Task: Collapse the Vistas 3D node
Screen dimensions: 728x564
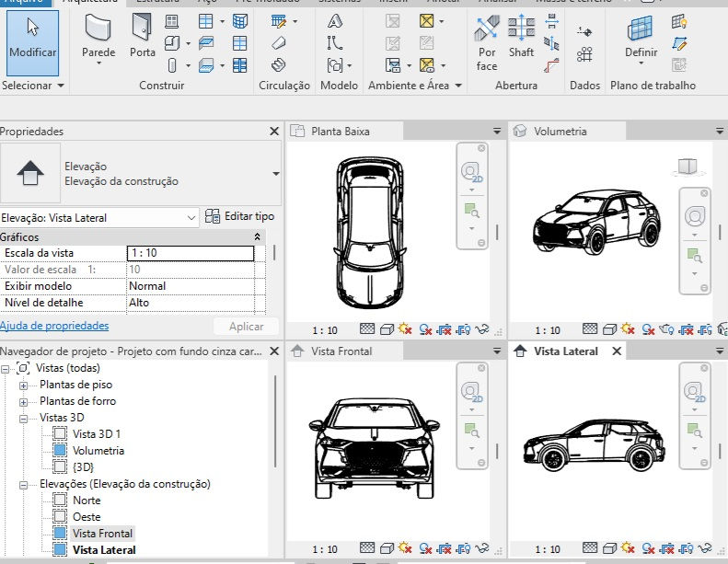Action: click(23, 419)
